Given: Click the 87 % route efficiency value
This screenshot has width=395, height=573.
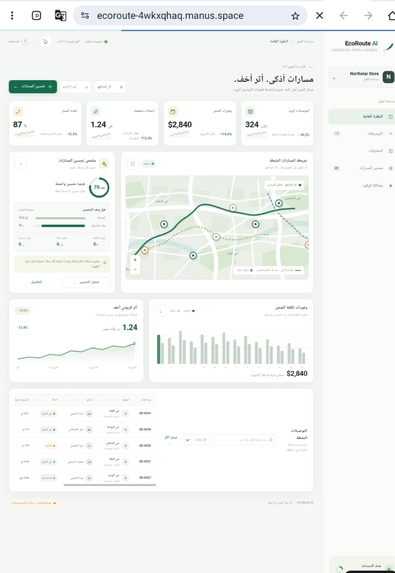Looking at the screenshot, I should [20, 125].
